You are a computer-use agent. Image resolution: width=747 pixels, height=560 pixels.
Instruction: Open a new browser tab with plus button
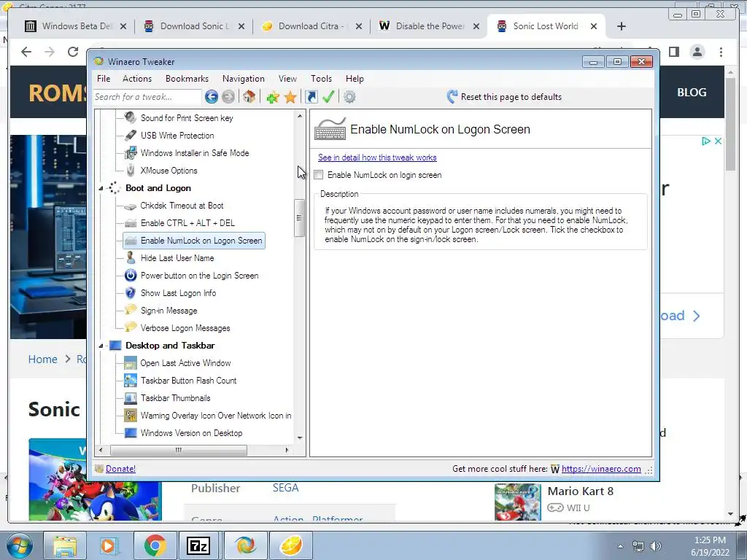pyautogui.click(x=622, y=26)
